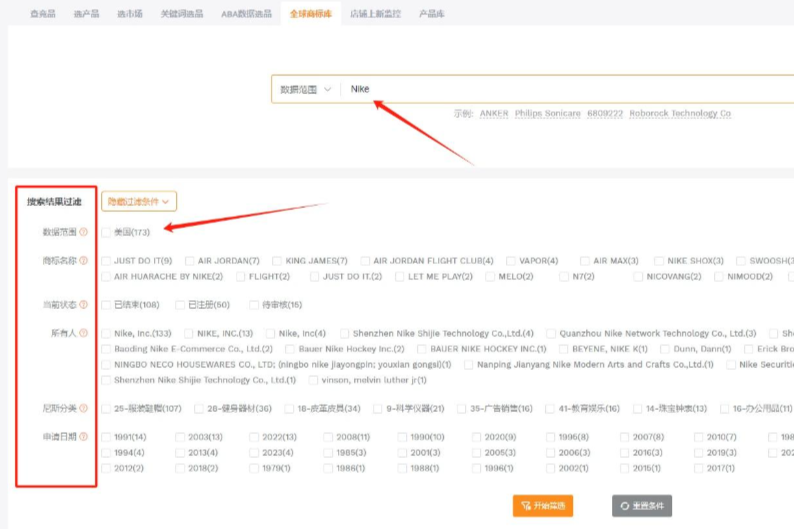794x529 pixels.
Task: Click help icon beside 当前状态 label
Action: tap(84, 304)
